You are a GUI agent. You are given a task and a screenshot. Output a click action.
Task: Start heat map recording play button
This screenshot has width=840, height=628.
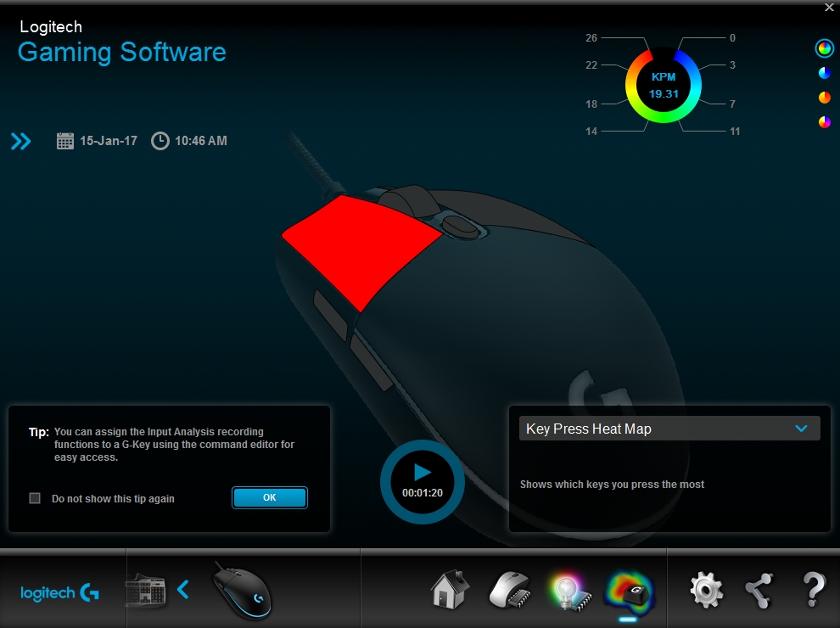pos(423,472)
